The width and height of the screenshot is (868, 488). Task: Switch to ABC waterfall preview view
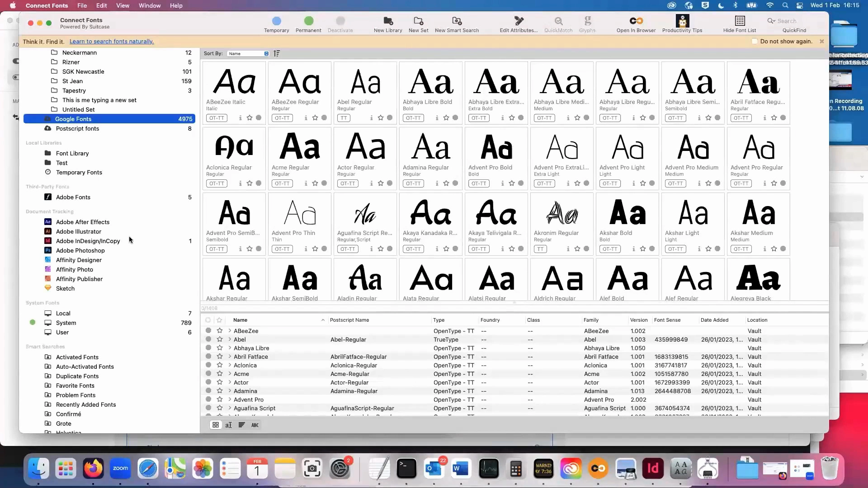255,425
